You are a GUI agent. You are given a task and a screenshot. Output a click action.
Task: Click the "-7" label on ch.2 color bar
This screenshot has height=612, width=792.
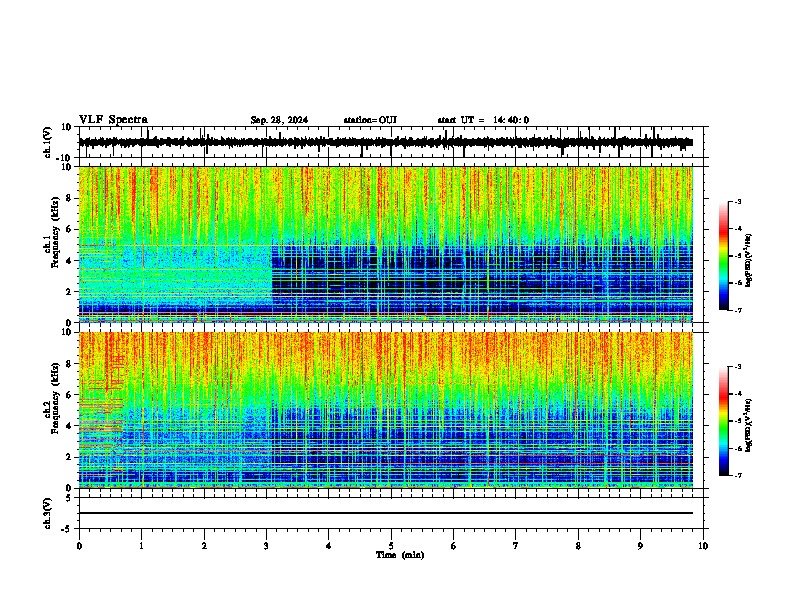coord(737,476)
